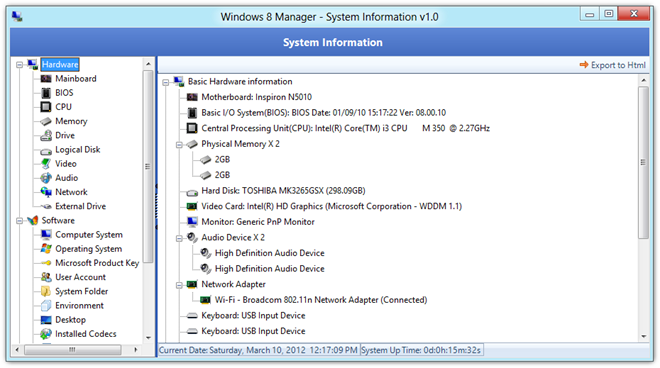Click the Hard Disk icon in details pane
660x368 pixels.
click(192, 192)
